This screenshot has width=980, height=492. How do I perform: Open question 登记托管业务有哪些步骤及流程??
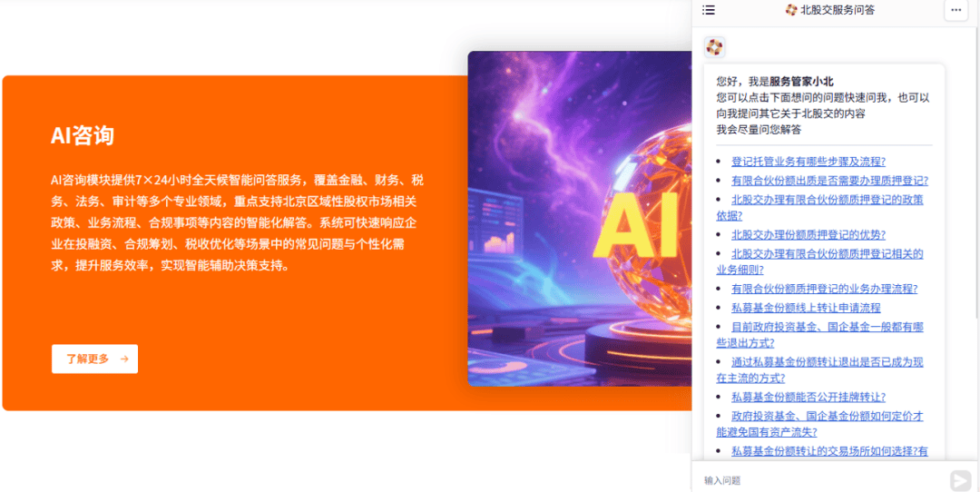808,162
